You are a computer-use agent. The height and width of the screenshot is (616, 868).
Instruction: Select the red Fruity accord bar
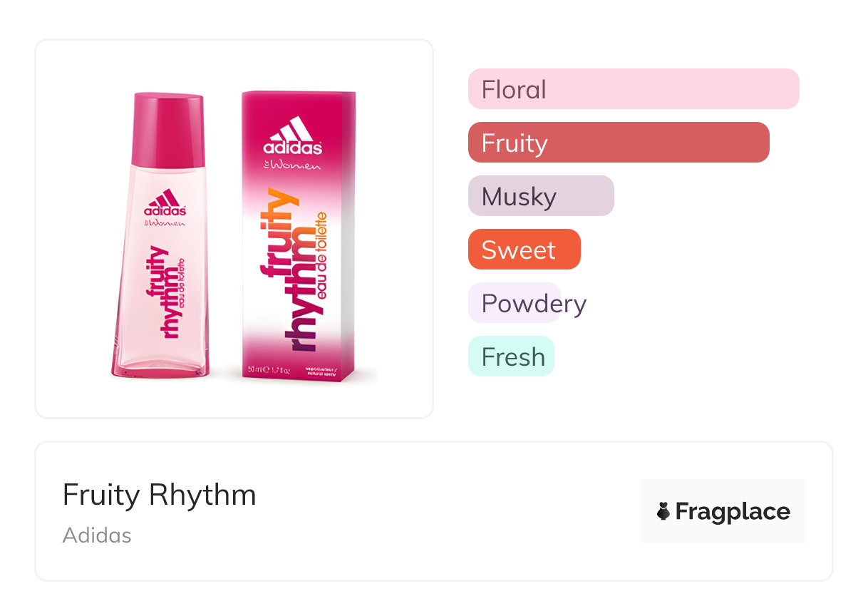618,143
